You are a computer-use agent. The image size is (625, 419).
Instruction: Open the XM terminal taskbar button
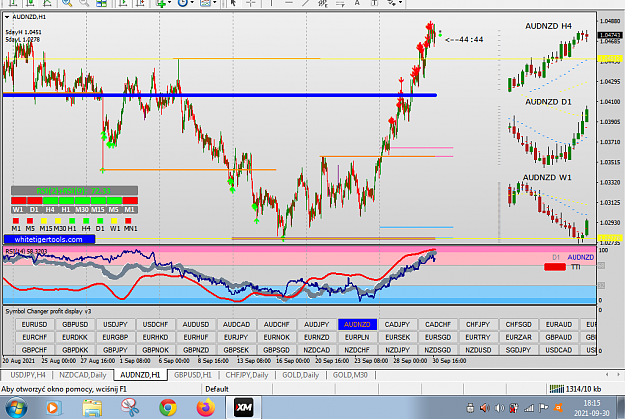click(244, 408)
